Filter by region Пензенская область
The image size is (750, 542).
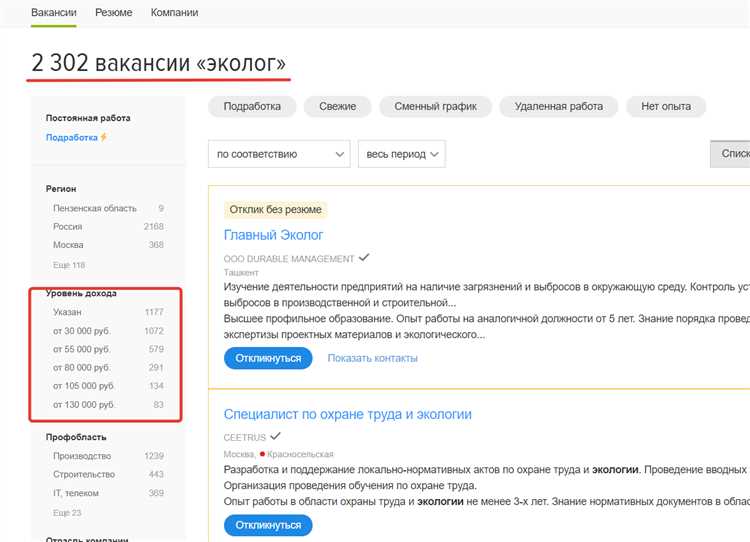[108, 208]
